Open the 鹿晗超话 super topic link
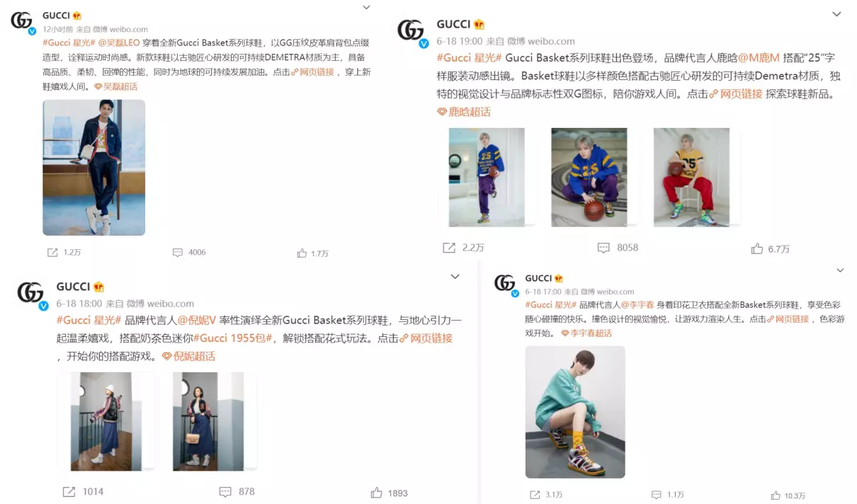857x504 pixels. 465,112
